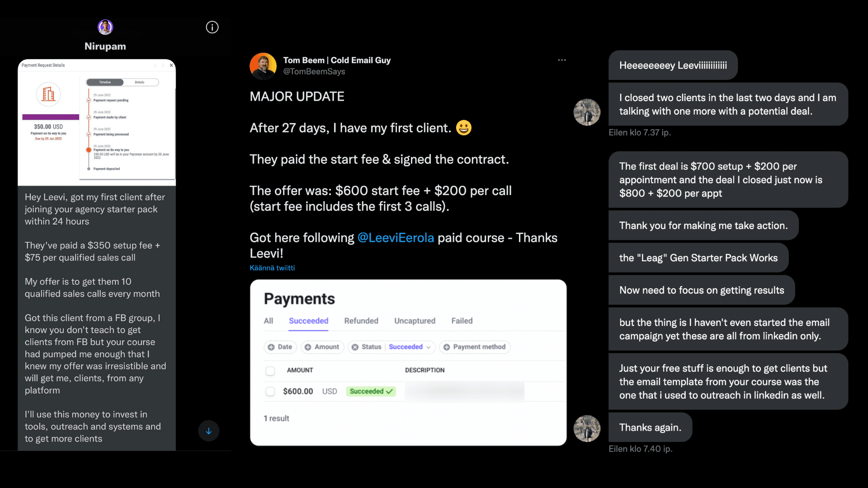The height and width of the screenshot is (488, 868).
Task: Click the scroll-down arrow button in chat
Action: click(x=208, y=431)
